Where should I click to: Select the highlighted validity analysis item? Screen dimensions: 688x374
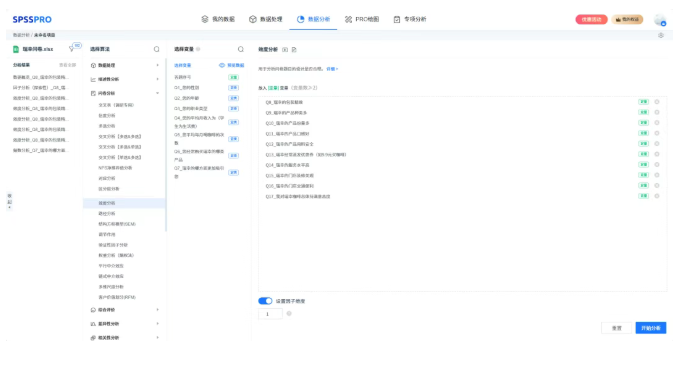(x=124, y=203)
